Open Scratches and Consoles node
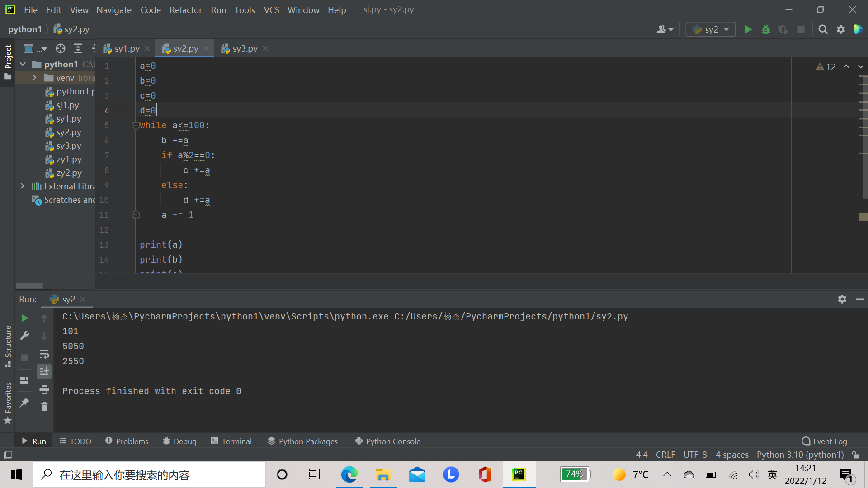This screenshot has width=868, height=488. pos(63,200)
